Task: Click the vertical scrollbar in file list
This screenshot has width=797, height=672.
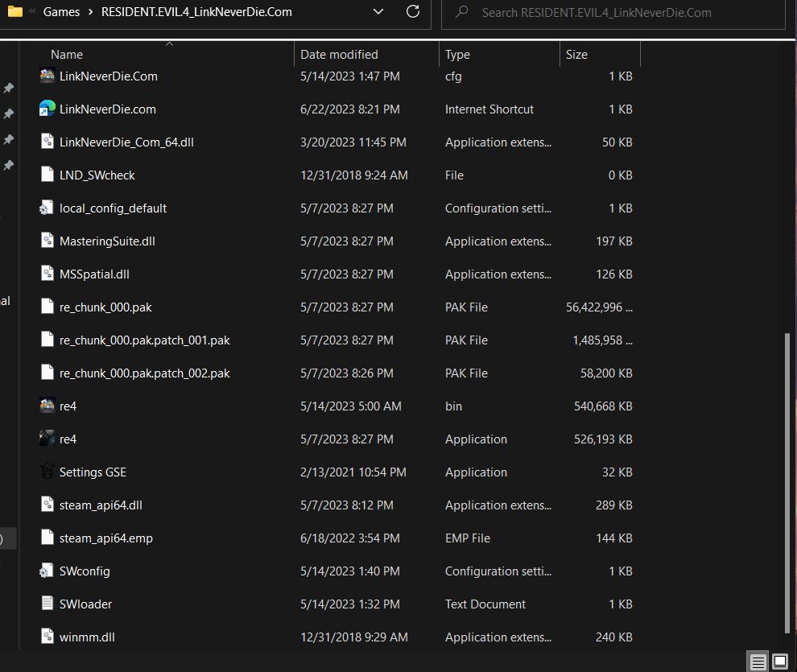Action: pos(787,483)
